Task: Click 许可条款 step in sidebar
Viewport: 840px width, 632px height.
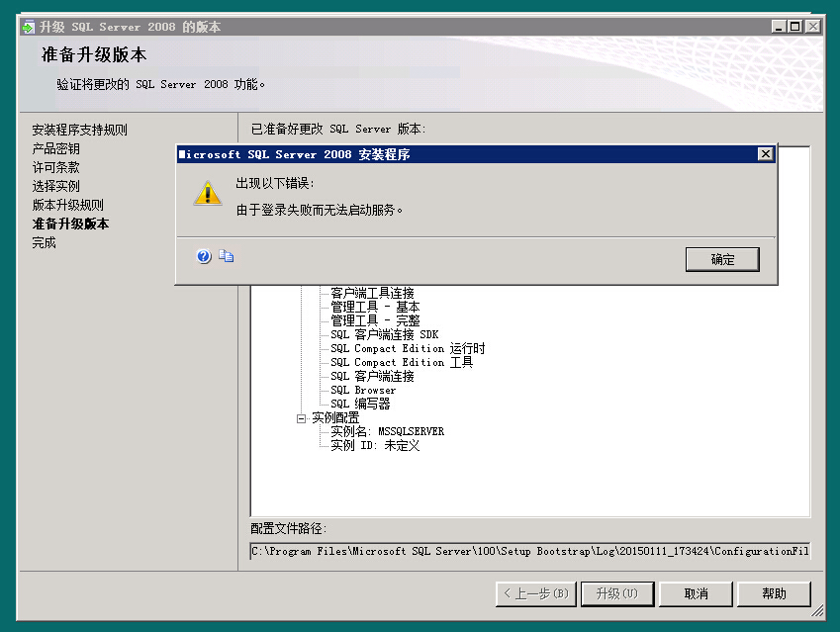Action: (x=55, y=167)
